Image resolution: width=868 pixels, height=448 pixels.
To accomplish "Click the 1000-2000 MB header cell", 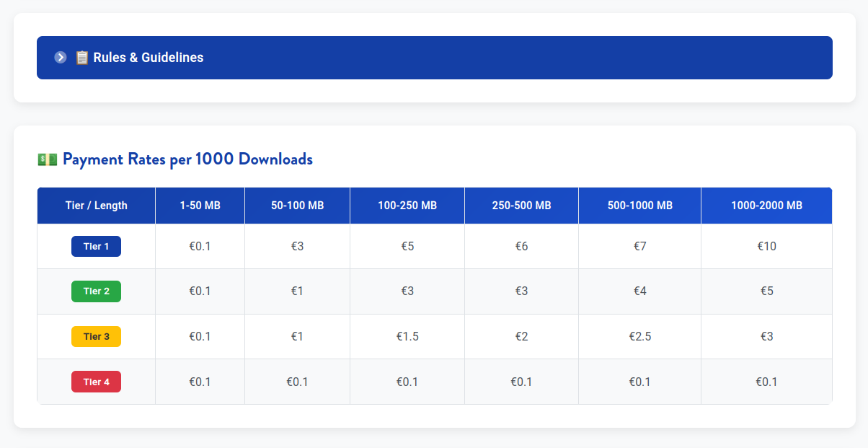I will click(766, 205).
